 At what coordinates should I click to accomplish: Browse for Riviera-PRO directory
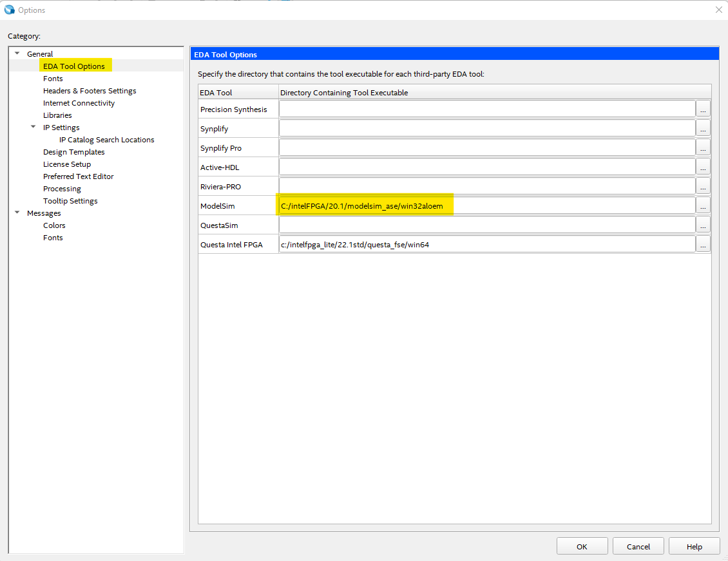coord(703,187)
